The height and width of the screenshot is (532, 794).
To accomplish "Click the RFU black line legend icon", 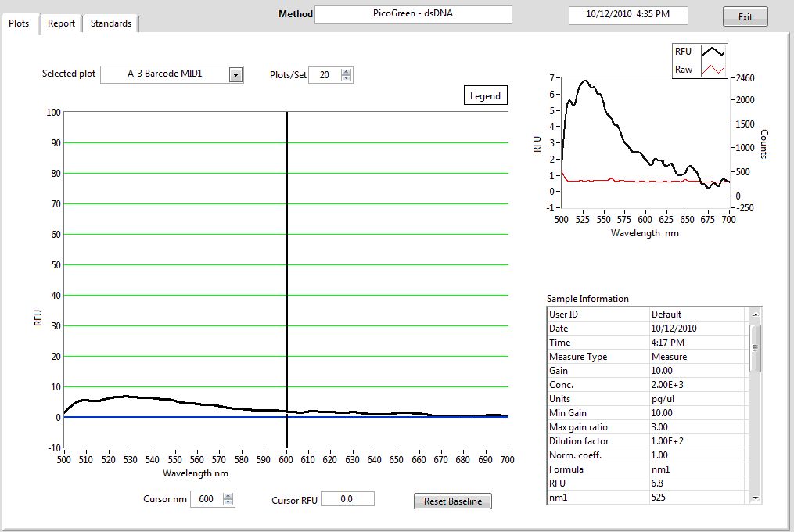I will tap(713, 51).
